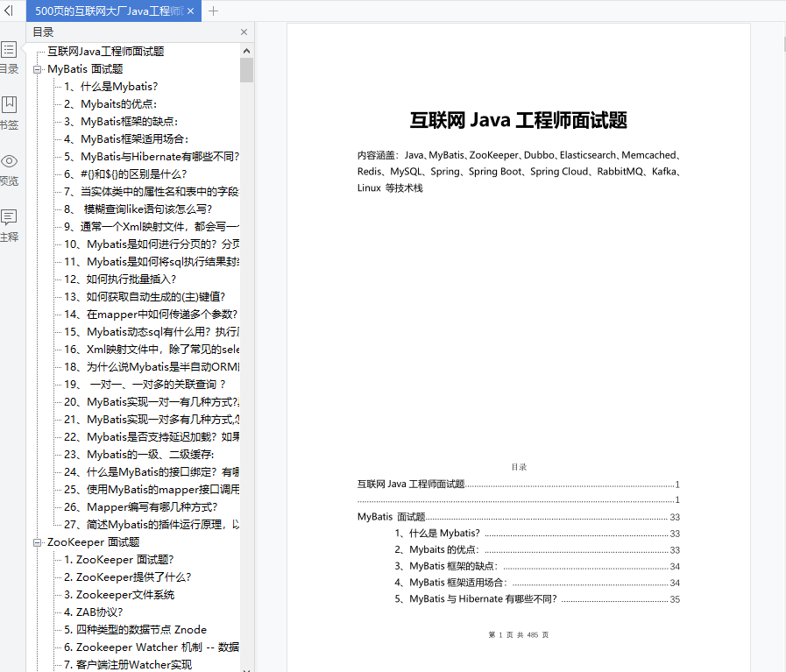The image size is (786, 672).
Task: Go to 5、MyBatis与Hibernate有哪些不同 in outline
Action: point(152,157)
